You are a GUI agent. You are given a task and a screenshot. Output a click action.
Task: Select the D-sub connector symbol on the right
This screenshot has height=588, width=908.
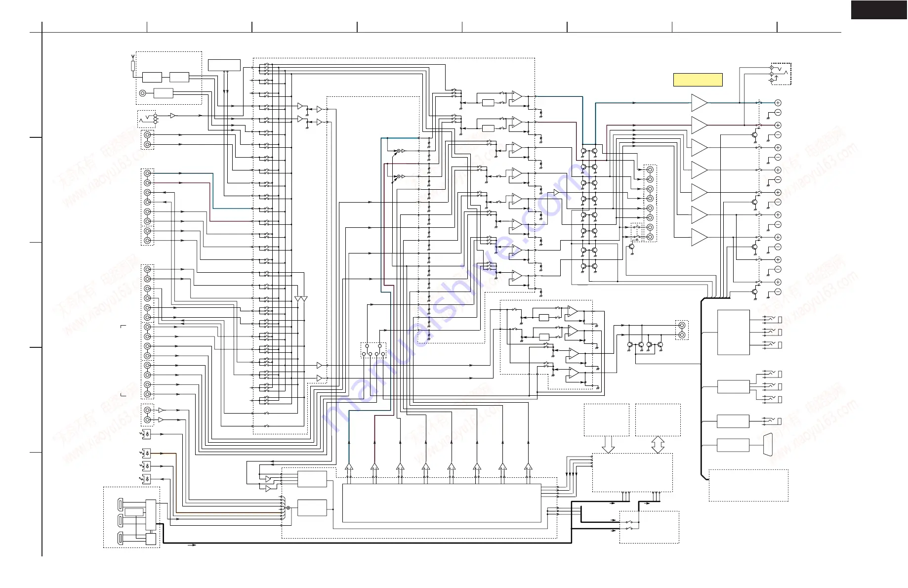[x=768, y=445]
